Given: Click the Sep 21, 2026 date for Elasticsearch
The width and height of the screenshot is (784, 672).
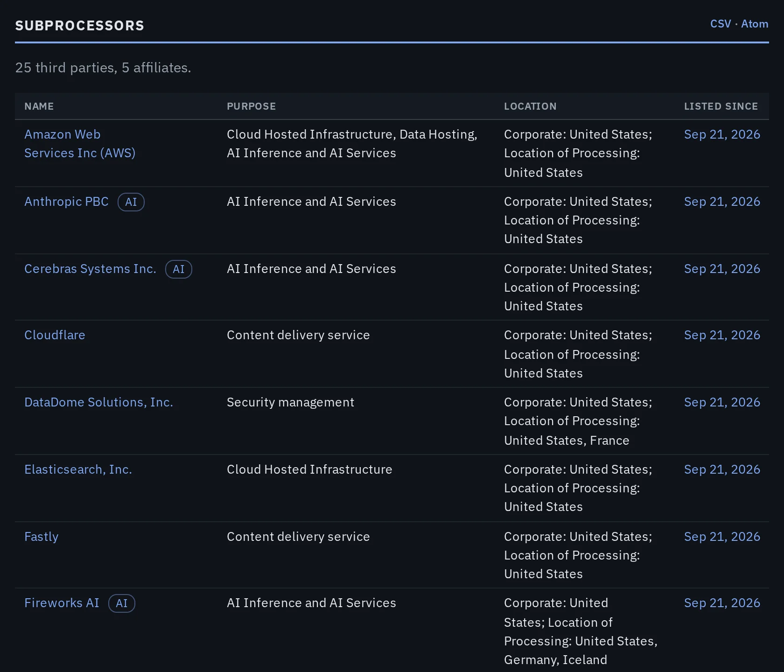Looking at the screenshot, I should click(x=722, y=469).
